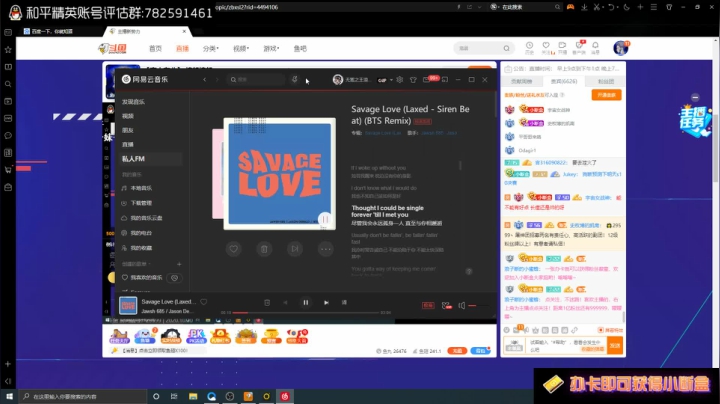Screen dimensions: 720x404
Task: Click the red sound quality badge in player bar
Action: click(x=428, y=305)
